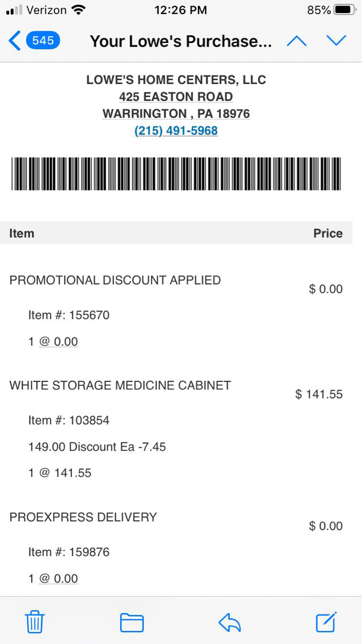Tap the receipt barcode image
This screenshot has height=644, width=362.
[x=176, y=174]
